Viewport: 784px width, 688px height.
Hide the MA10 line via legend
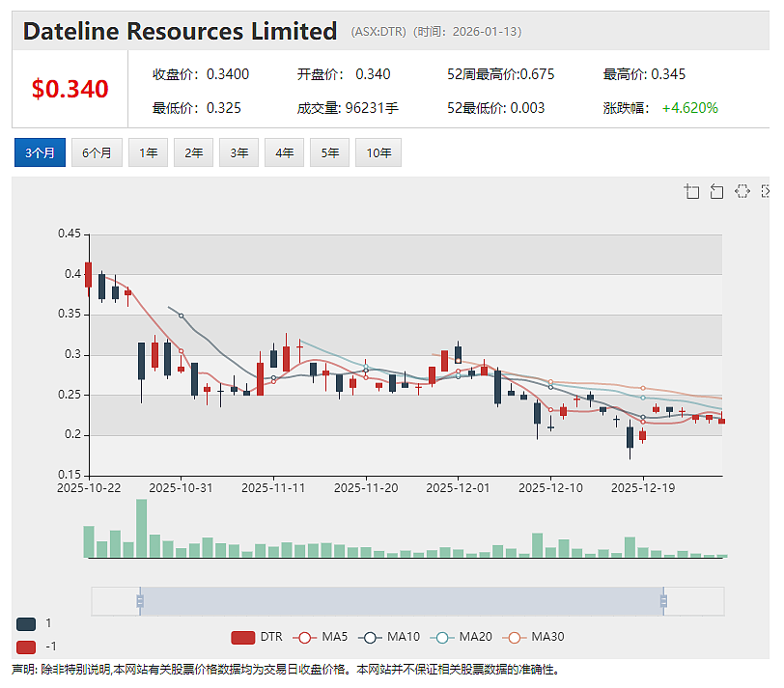[389, 637]
